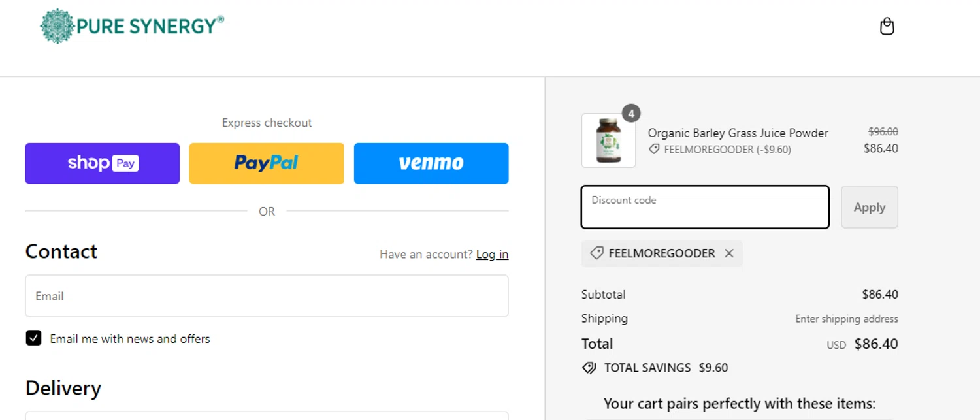
Task: Uncheck Email me with news and offers
Action: point(34,338)
